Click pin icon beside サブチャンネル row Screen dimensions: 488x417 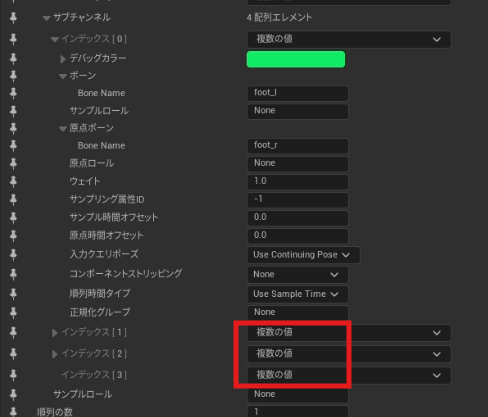13,18
